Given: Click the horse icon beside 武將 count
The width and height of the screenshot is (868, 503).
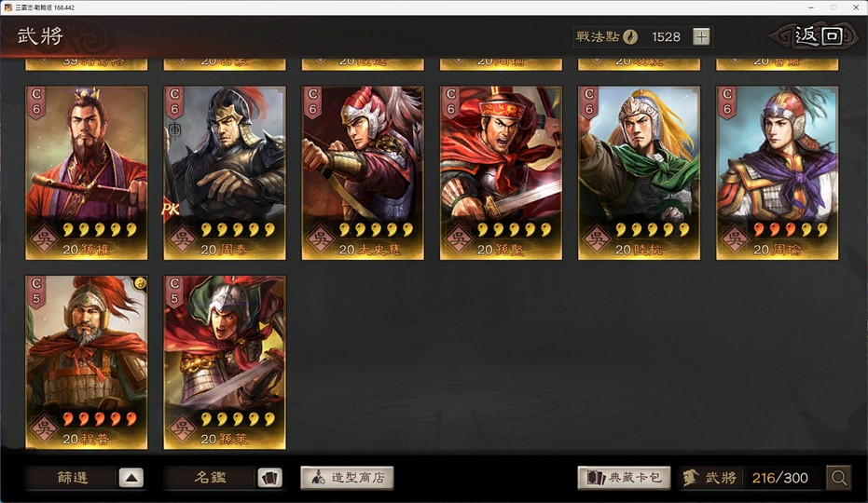Looking at the screenshot, I should (x=690, y=478).
